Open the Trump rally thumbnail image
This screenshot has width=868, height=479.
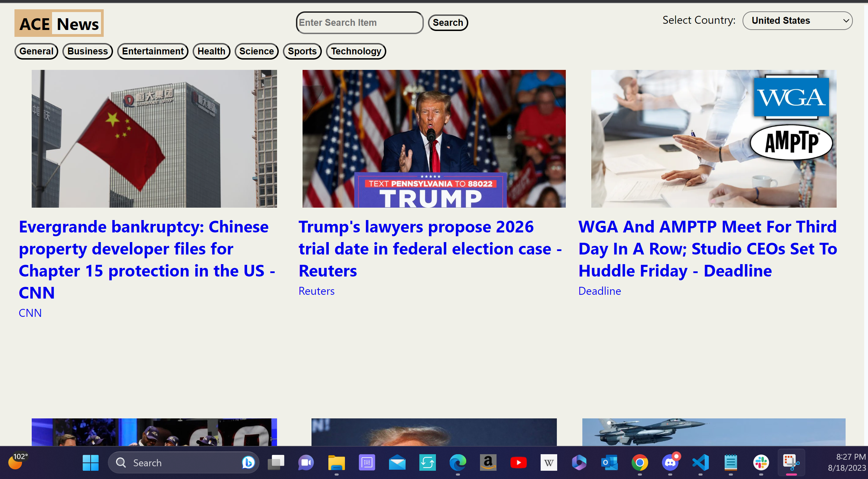(x=434, y=139)
